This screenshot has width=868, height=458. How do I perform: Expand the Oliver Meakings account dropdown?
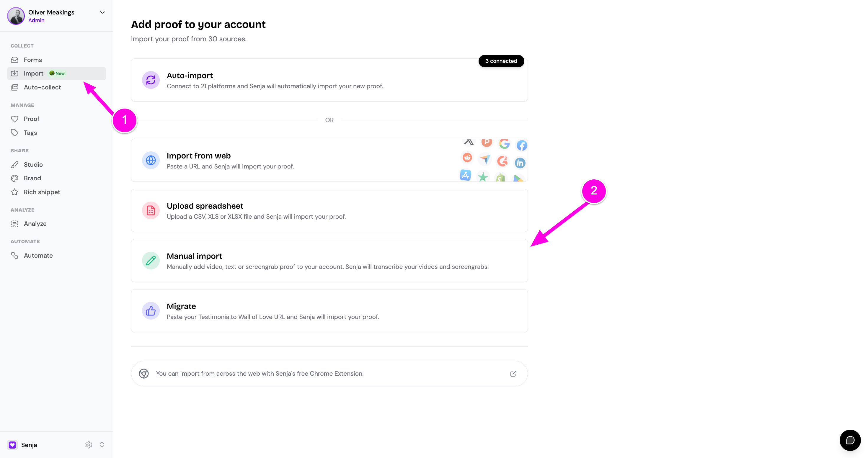pyautogui.click(x=102, y=12)
